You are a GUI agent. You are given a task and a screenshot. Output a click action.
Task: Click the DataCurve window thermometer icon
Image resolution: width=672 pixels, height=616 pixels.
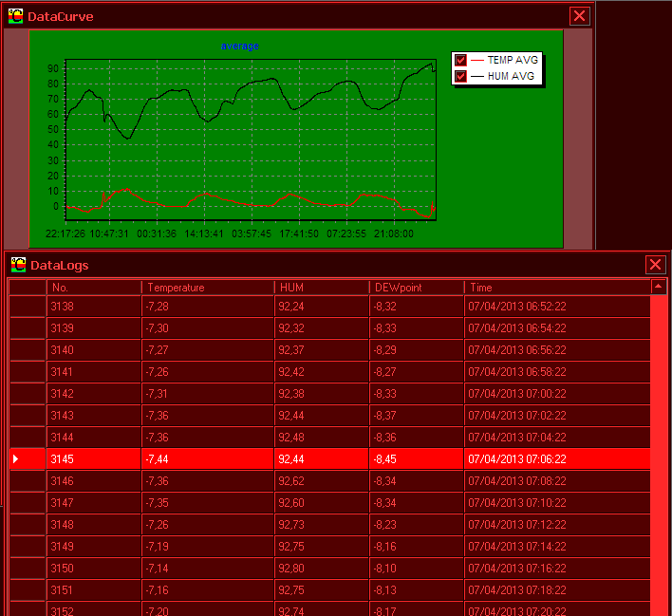pos(15,16)
